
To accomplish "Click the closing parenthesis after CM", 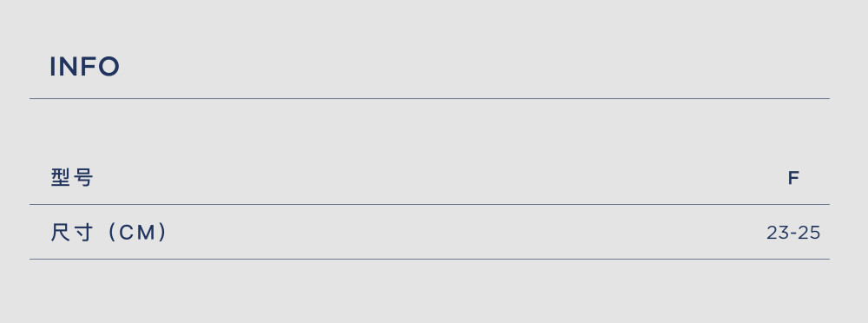I will (161, 232).
